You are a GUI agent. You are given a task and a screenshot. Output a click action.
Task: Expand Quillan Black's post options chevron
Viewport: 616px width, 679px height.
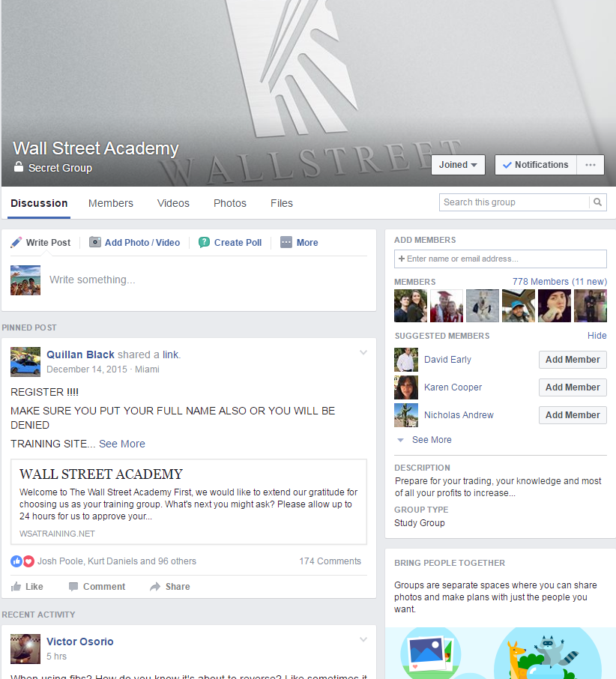tap(363, 352)
